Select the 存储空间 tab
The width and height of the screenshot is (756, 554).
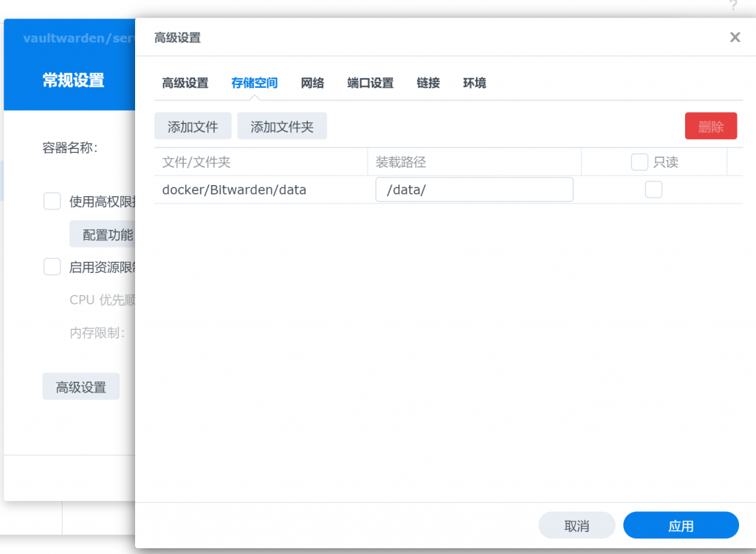254,83
